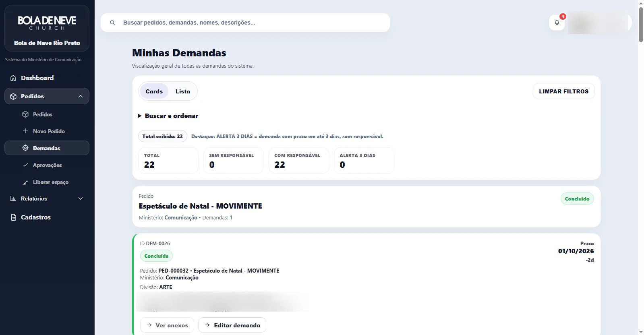Viewport: 644px width, 335px height.
Task: Open Novo Pedido in the sidebar
Action: point(47,131)
